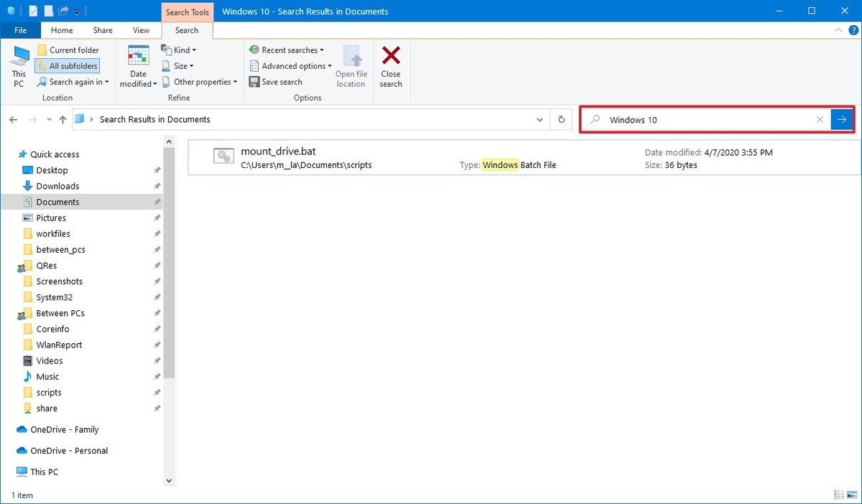Switch to the View ribbon tab
862x504 pixels.
pyautogui.click(x=141, y=30)
